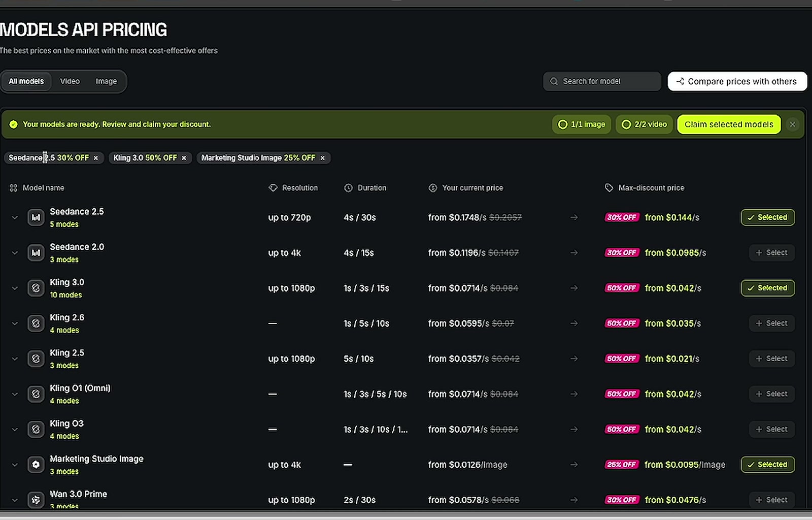
Task: Click the Kling 2.6 model icon
Action: click(36, 323)
